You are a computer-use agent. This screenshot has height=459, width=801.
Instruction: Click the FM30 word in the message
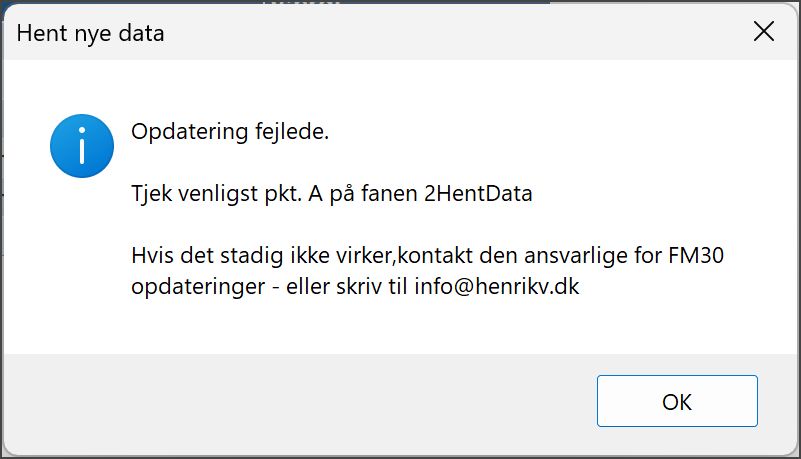pos(696,255)
